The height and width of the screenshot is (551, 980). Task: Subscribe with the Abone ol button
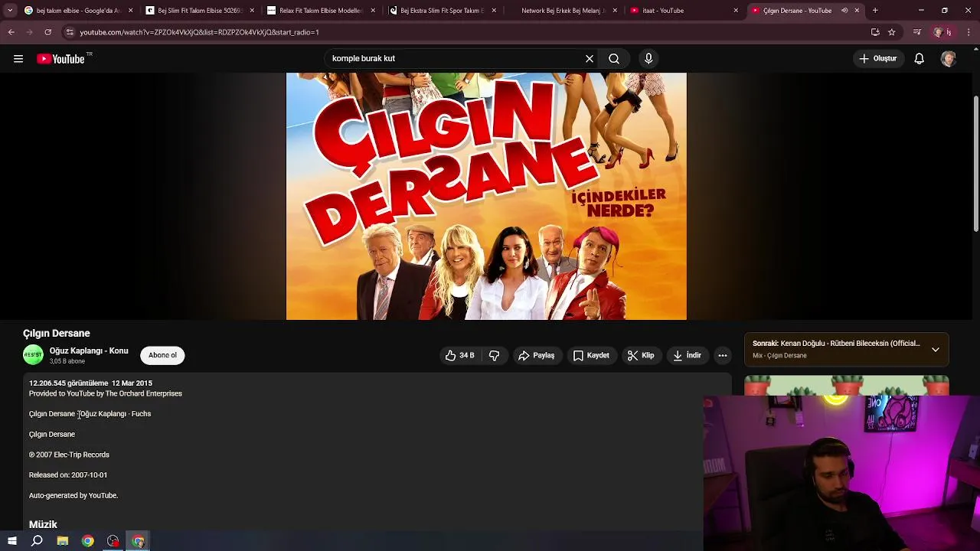tap(162, 355)
